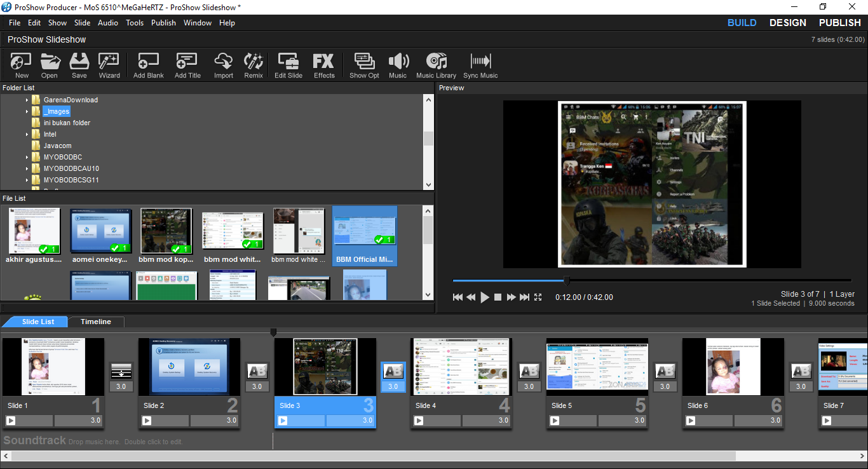
Task: Click the Import toolbar icon
Action: [223, 65]
